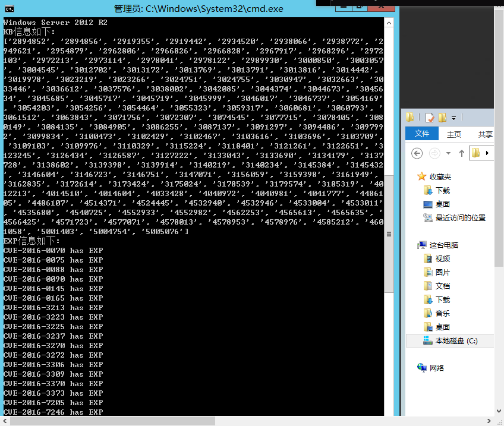The image size is (504, 426).
Task: Click the Explorer title bar folder icon
Action: pyautogui.click(x=410, y=117)
